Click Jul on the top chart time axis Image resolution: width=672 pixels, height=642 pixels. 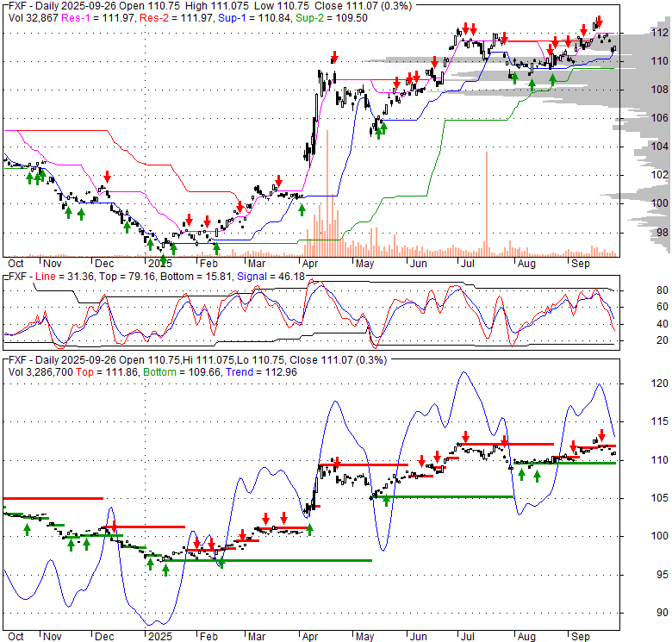pos(467,264)
